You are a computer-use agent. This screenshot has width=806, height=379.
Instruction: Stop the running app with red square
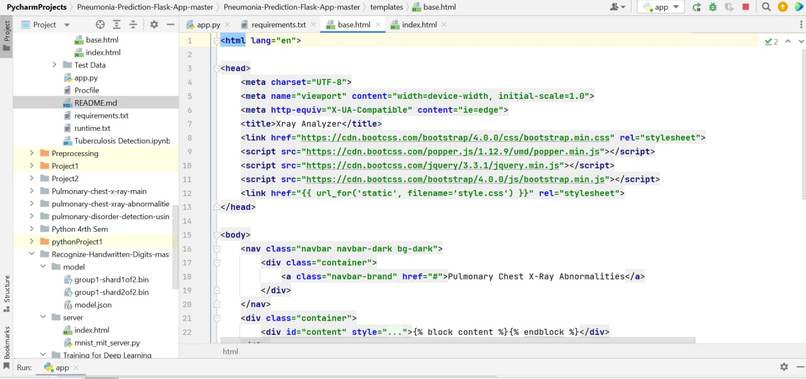click(x=745, y=7)
